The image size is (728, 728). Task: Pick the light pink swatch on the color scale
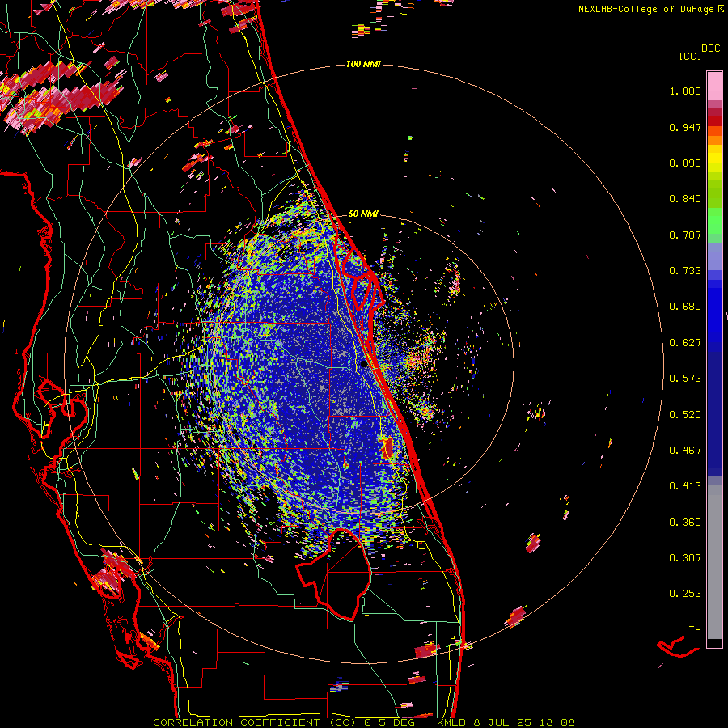point(714,87)
